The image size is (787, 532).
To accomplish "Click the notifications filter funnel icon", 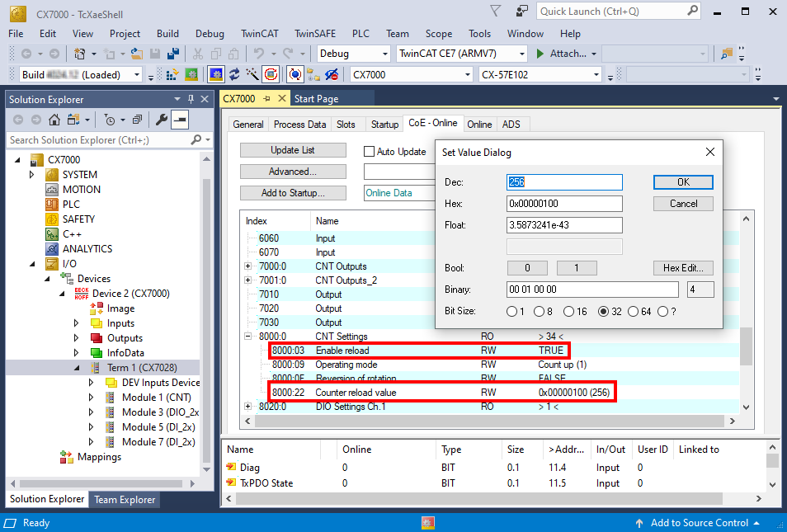I will pos(496,11).
